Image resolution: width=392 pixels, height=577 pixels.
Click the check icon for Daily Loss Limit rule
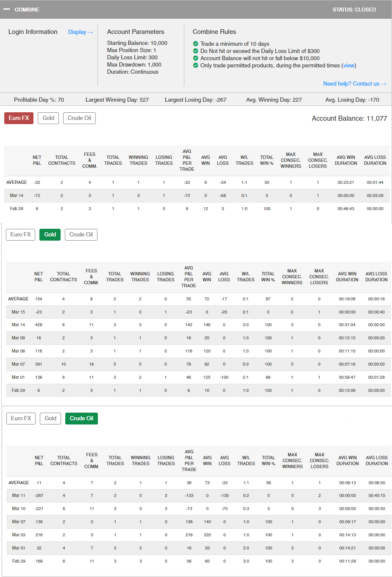tap(195, 51)
